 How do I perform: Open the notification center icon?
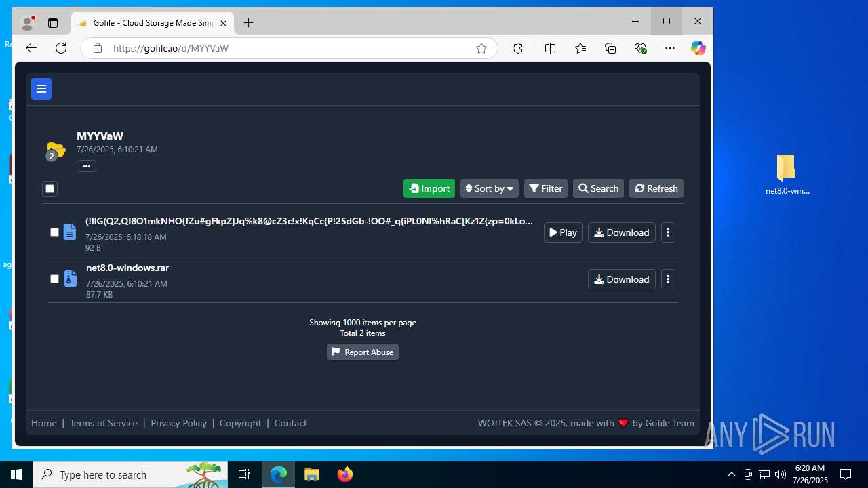coord(846,474)
